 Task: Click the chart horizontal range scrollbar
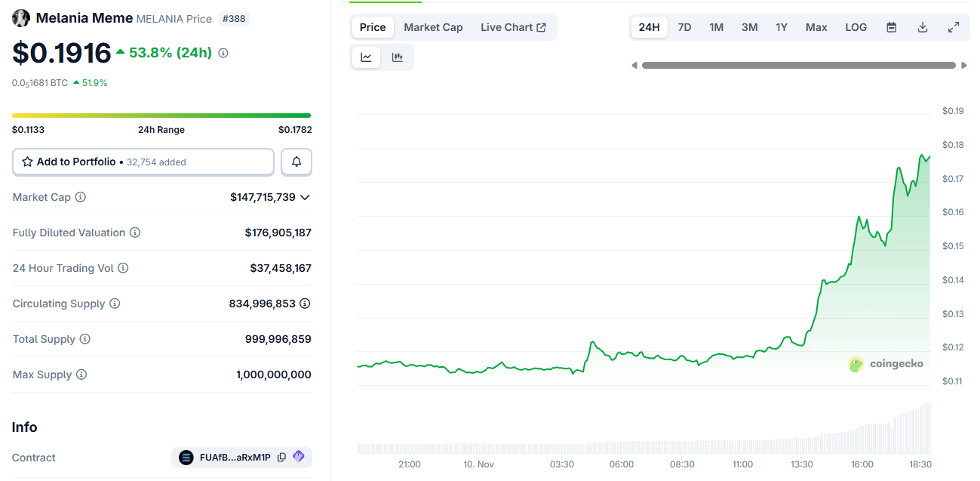(x=798, y=66)
